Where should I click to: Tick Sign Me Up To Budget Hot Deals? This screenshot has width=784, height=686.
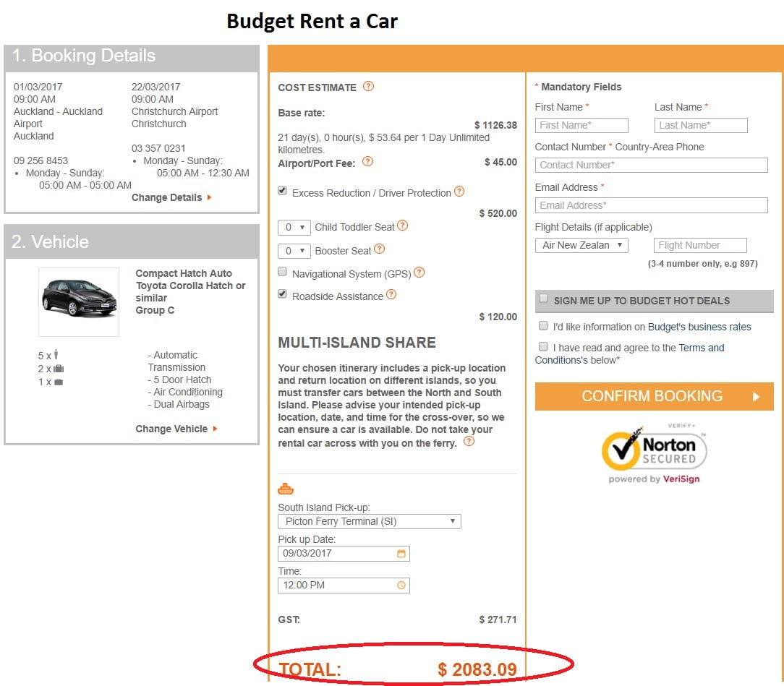coord(543,299)
